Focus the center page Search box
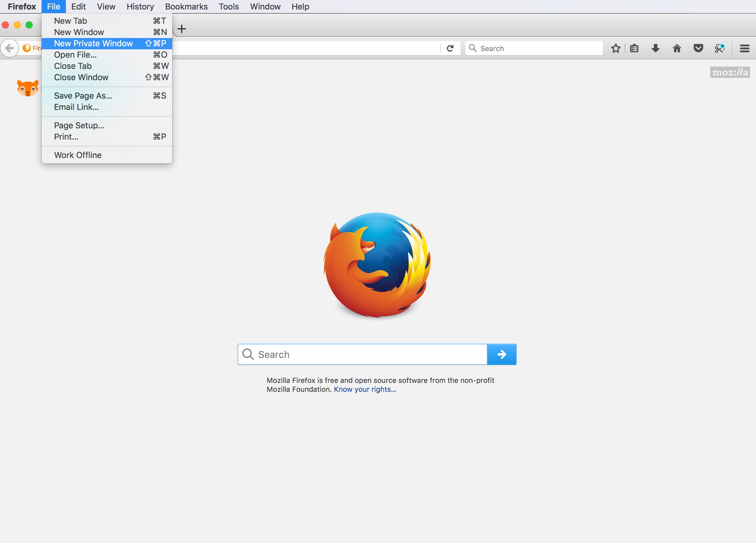756x543 pixels. (x=362, y=354)
